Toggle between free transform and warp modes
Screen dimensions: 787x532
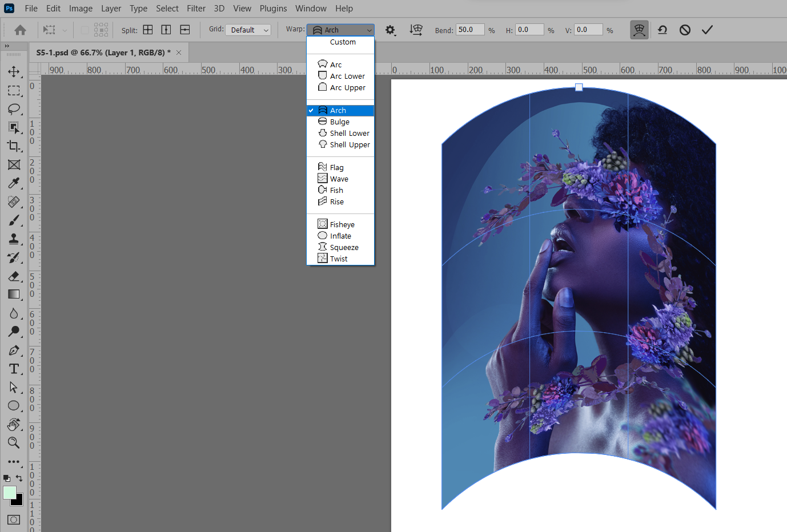pyautogui.click(x=639, y=30)
